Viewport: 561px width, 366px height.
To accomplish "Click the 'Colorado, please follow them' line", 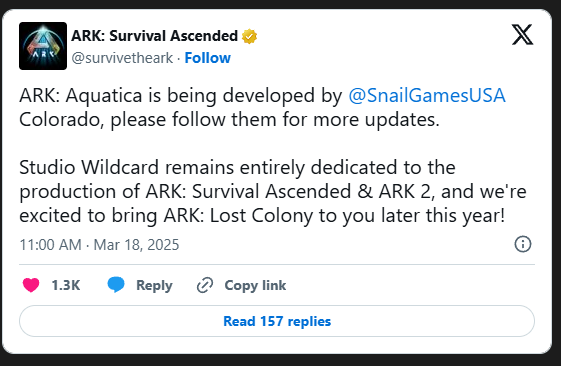I will tap(229, 119).
